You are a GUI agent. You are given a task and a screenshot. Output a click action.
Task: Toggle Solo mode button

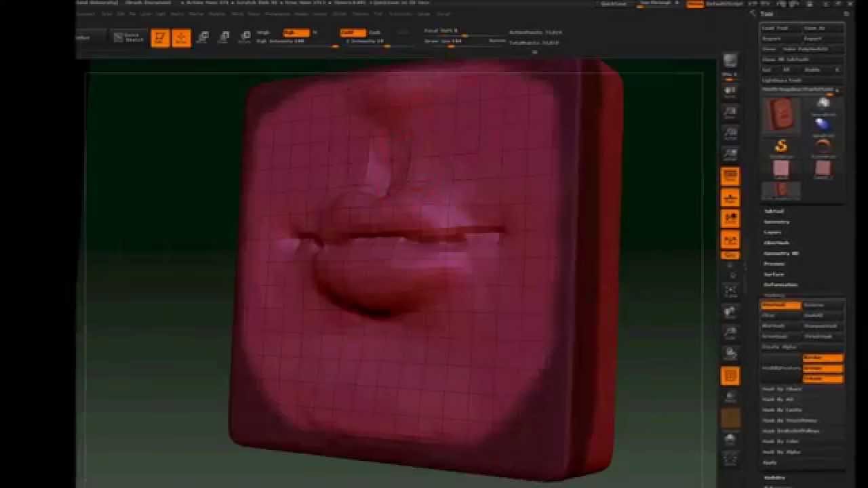pyautogui.click(x=730, y=439)
